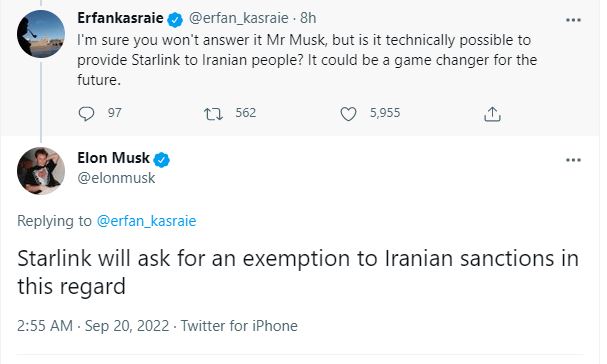607x364 pixels.
Task: Click the 562 retweet count
Action: 246,113
